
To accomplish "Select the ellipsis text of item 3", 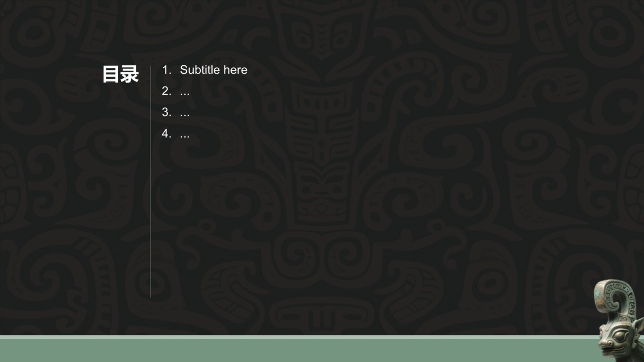I will click(x=185, y=115).
